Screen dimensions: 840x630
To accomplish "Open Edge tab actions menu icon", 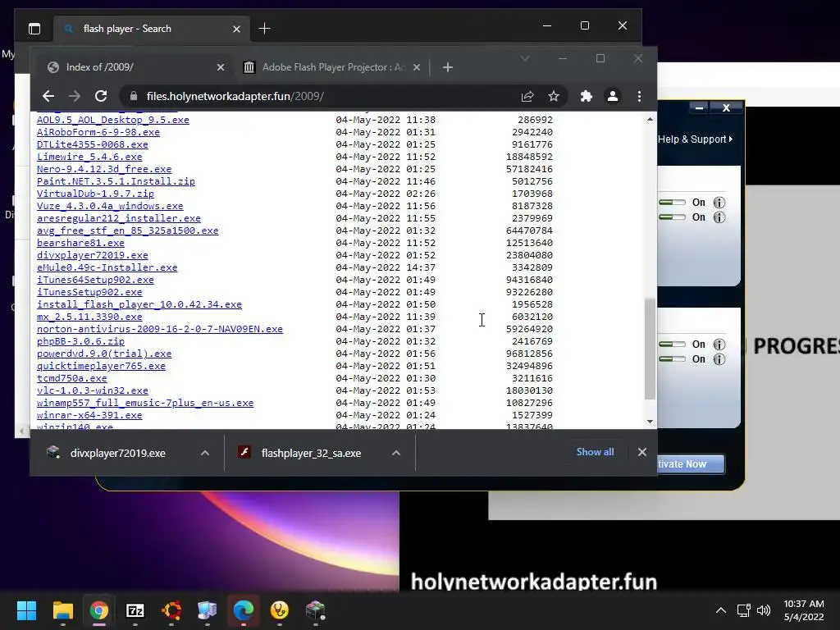I will (34, 29).
